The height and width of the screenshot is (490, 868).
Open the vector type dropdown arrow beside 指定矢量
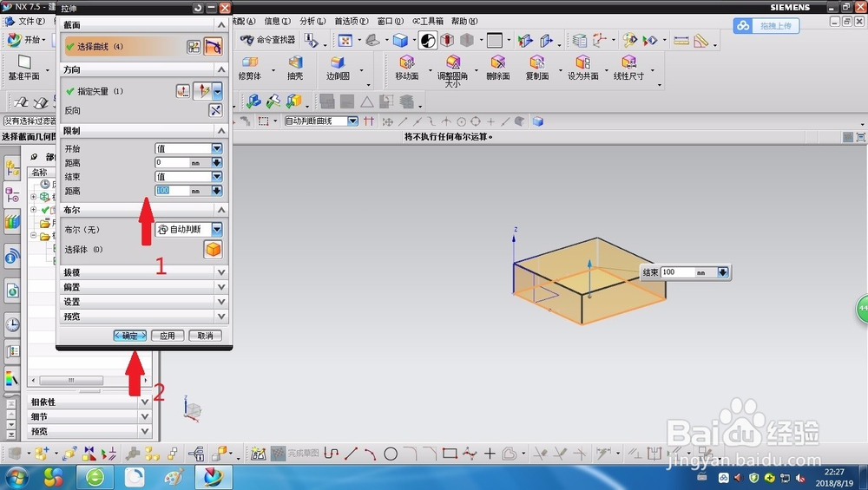point(218,91)
